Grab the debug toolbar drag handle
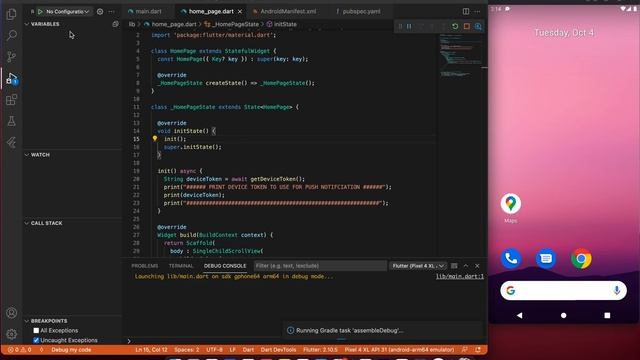This screenshot has width=640, height=360. coord(400,26)
